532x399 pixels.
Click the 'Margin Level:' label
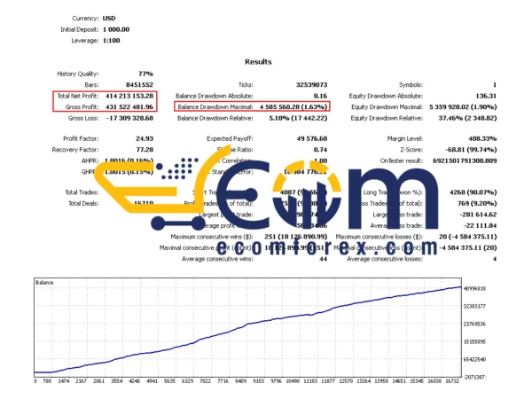click(x=405, y=139)
